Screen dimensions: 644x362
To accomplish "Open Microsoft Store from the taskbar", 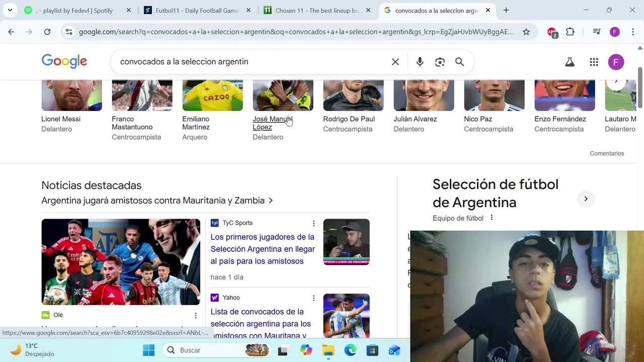I will point(372,350).
